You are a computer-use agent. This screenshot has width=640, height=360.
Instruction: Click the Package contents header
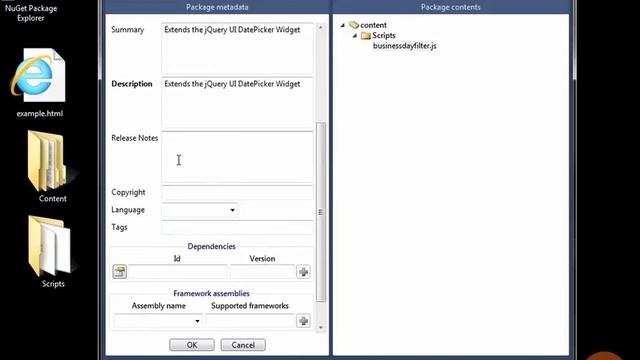pos(451,7)
